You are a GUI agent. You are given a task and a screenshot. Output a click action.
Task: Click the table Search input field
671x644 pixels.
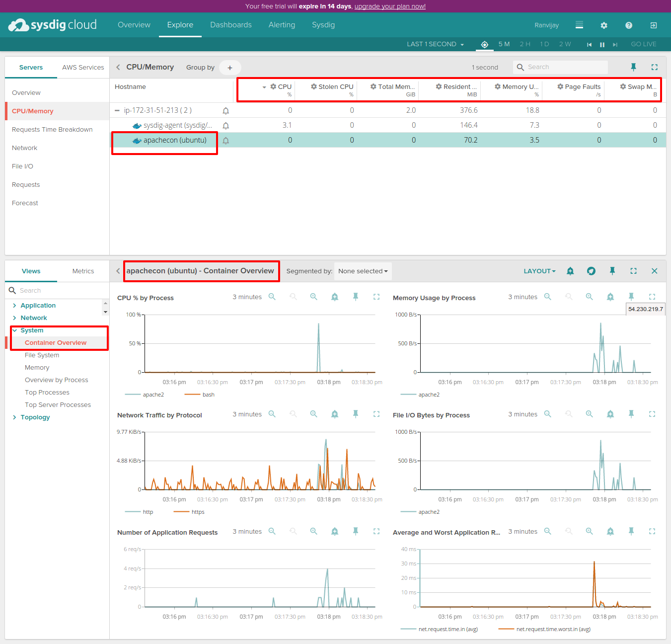coord(560,67)
